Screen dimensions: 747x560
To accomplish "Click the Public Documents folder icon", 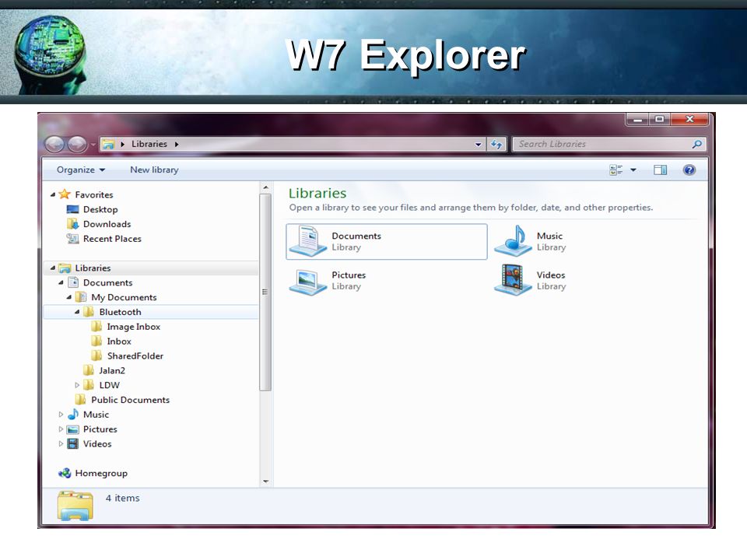I will [x=81, y=400].
